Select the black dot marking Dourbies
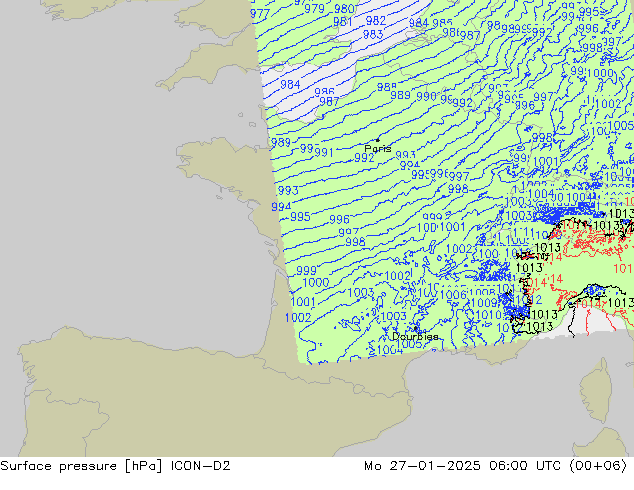 (x=415, y=329)
